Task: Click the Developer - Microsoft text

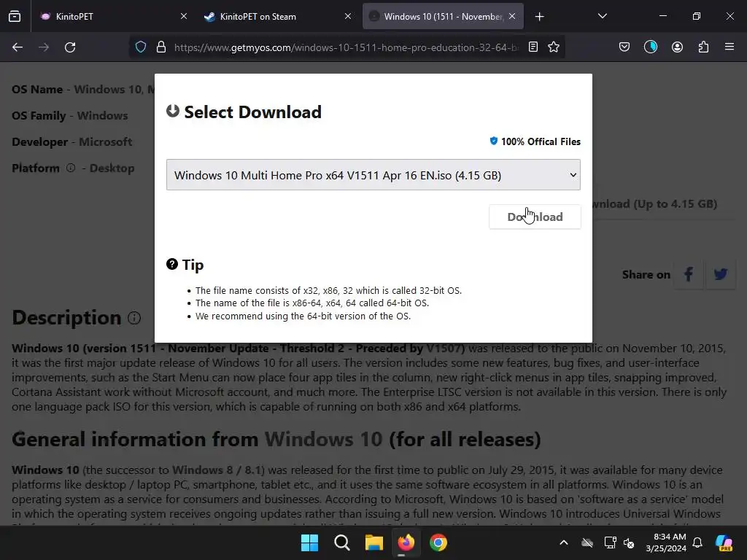Action: [x=72, y=142]
